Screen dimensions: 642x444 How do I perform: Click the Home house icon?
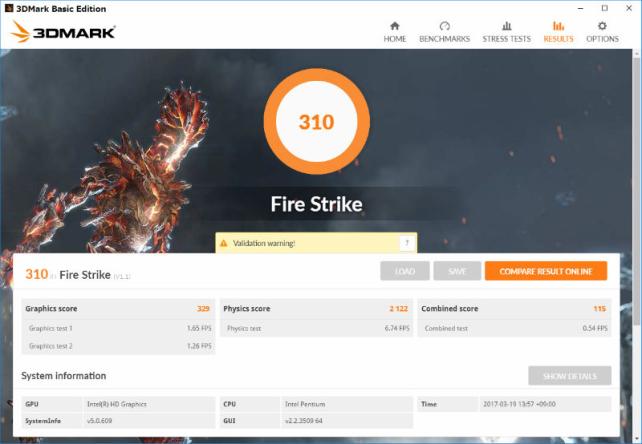pos(395,26)
